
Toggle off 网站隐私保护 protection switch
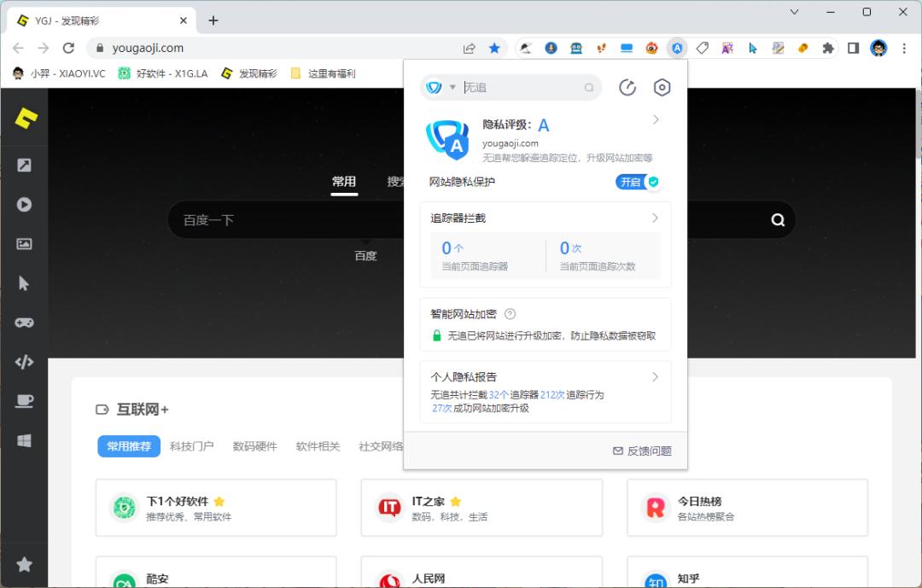[638, 182]
